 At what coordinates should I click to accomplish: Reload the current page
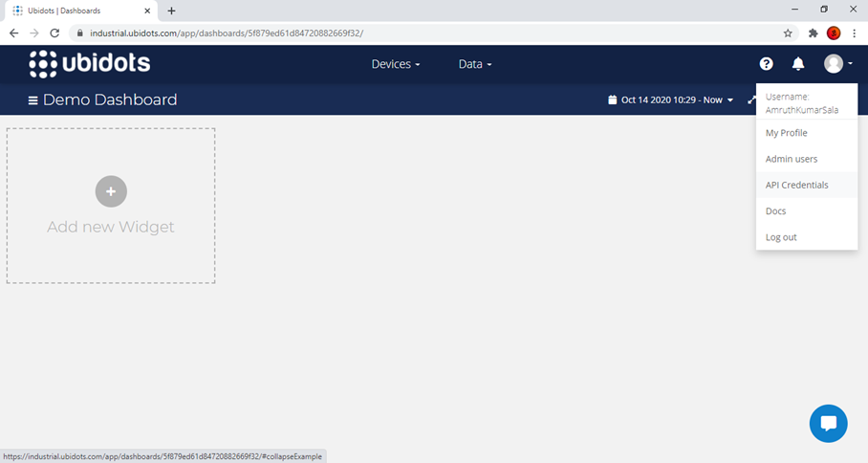(x=54, y=33)
